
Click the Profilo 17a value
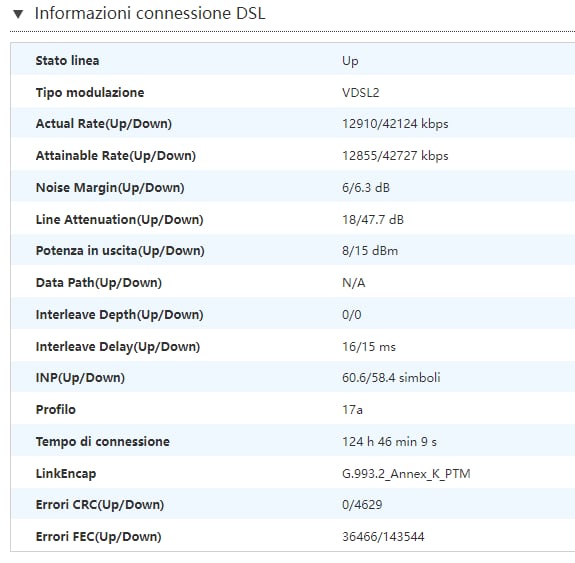352,410
